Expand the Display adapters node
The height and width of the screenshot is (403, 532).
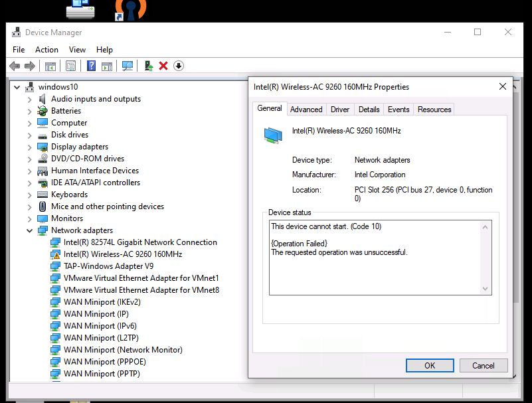(29, 147)
